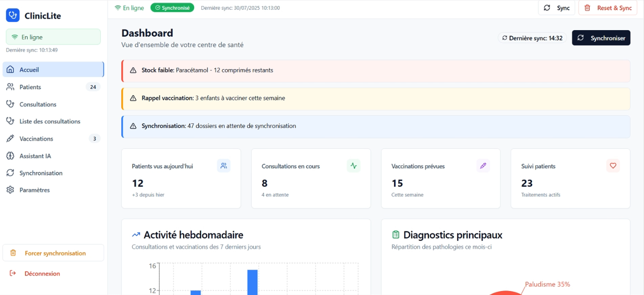Click the Rappel vaccination alert text
Image resolution: width=644 pixels, height=295 pixels.
click(213, 98)
